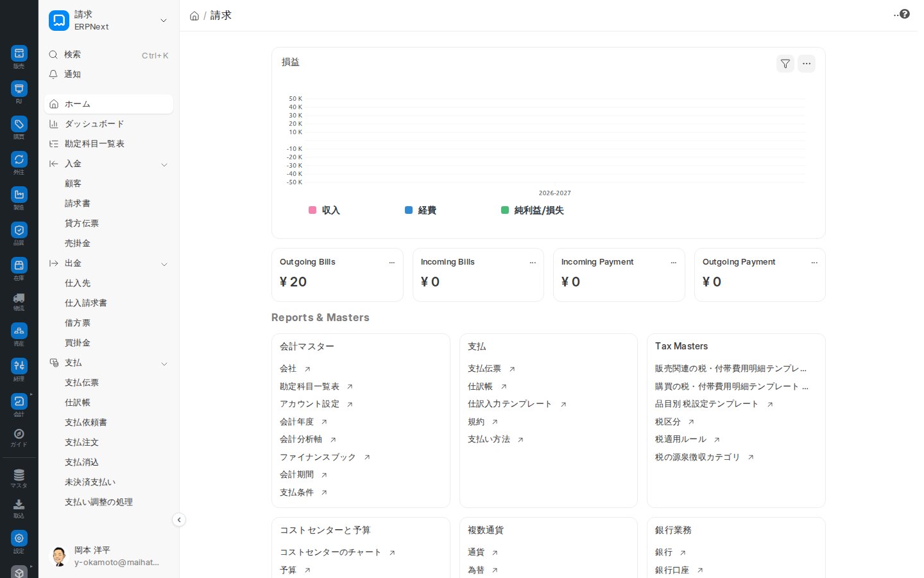
Task: Select 勘定科目一覧表 in the sidebar
Action: 108,144
